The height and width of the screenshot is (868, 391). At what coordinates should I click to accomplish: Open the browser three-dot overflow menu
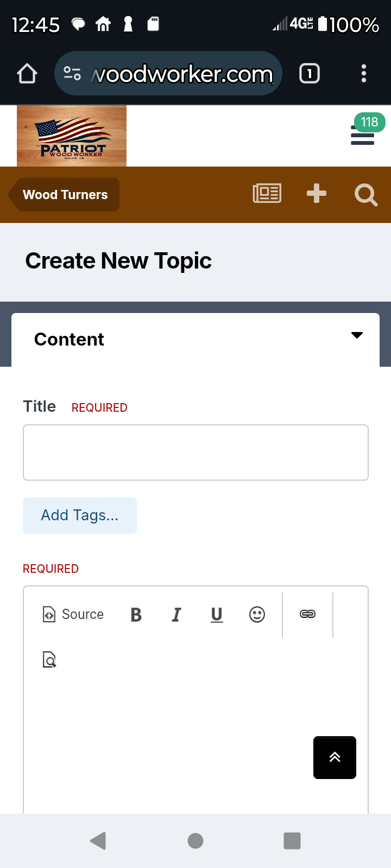point(364,73)
